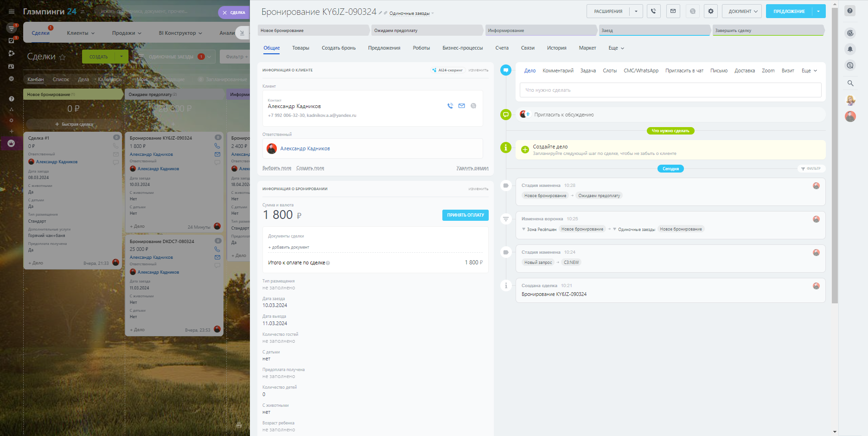Click the email envelope icon in top toolbar
The width and height of the screenshot is (868, 436).
point(673,11)
